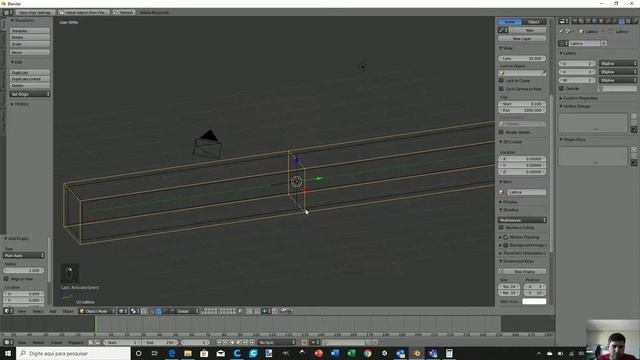Open the Render tab in Properties editor
Viewport: 640px width, 360px height.
(575, 21)
